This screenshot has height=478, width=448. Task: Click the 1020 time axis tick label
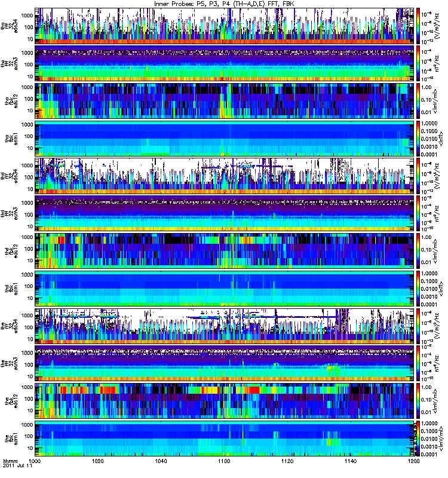(x=97, y=461)
